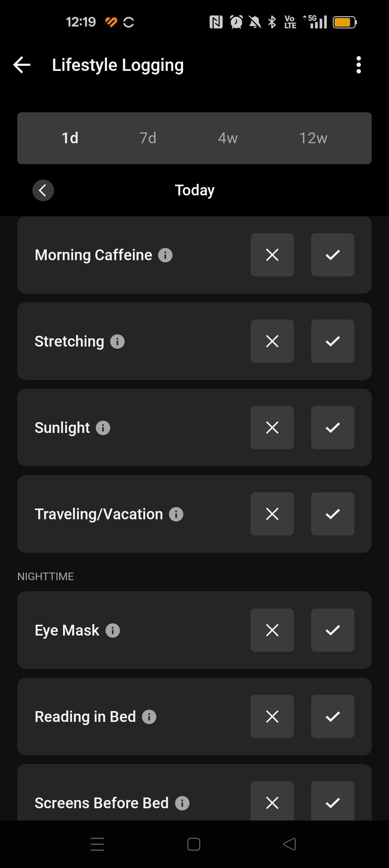
Task: Select the 12w time range tab
Action: click(x=313, y=138)
